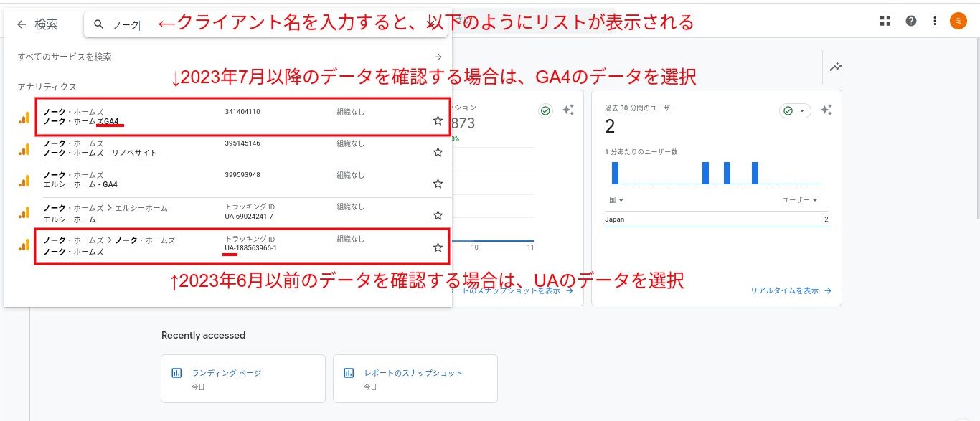
Task: Open the three-dot more options menu
Action: pyautogui.click(x=935, y=21)
